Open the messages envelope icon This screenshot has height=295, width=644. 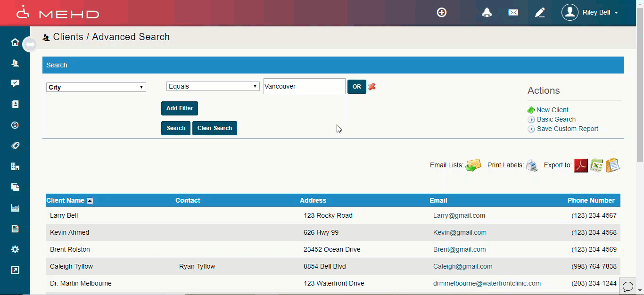pyautogui.click(x=513, y=13)
